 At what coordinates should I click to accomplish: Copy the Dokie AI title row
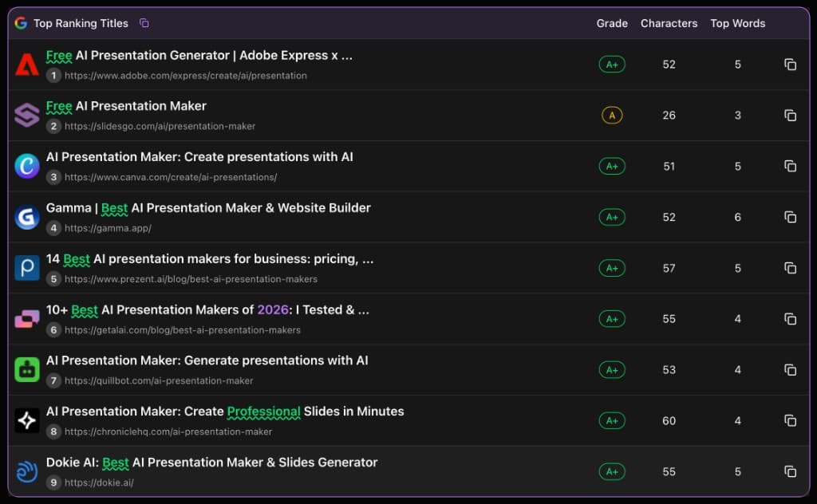point(790,471)
